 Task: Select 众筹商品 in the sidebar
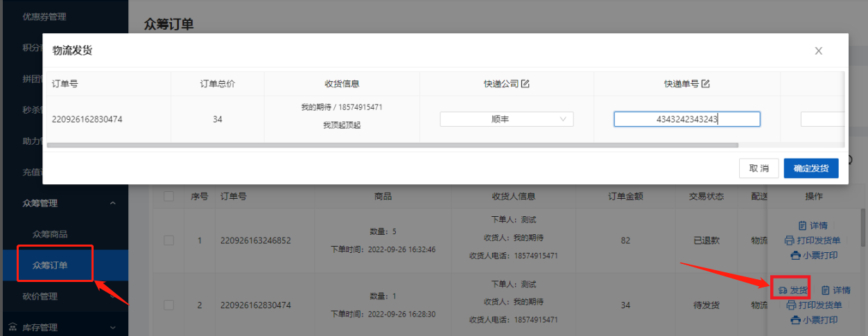pyautogui.click(x=51, y=234)
